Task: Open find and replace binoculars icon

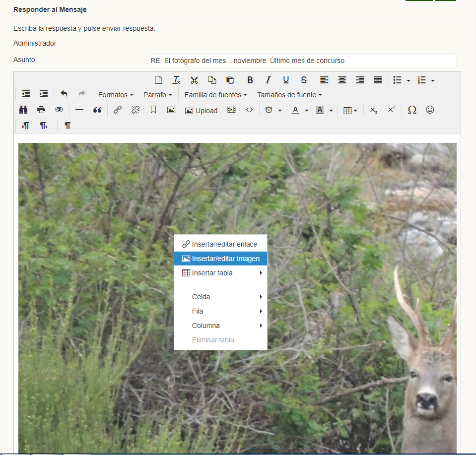Action: [x=23, y=110]
